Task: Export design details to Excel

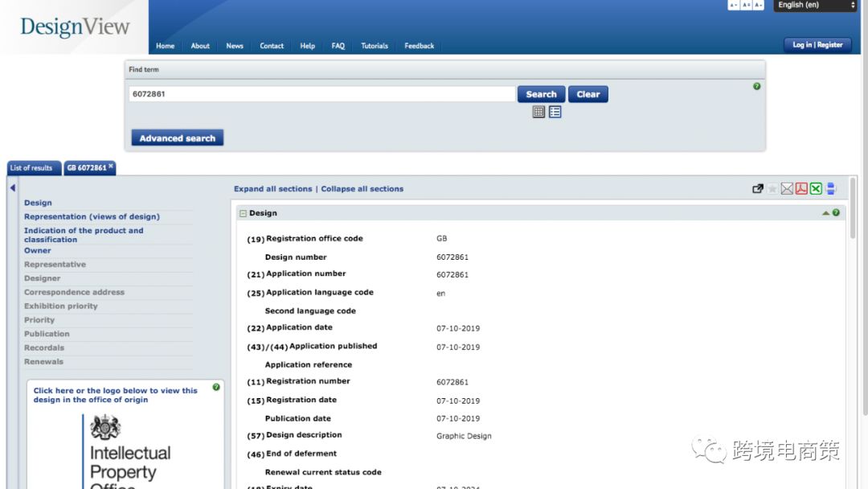Action: tap(816, 189)
